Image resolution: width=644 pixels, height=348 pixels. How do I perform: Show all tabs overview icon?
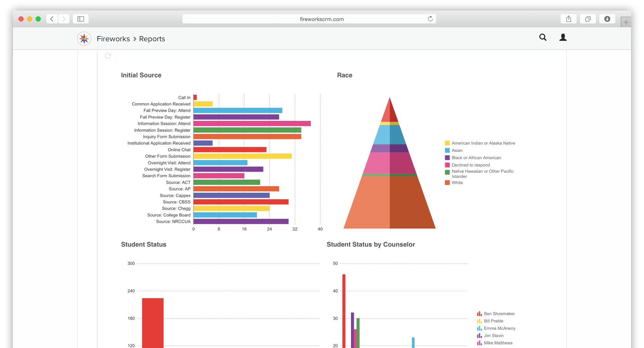(588, 19)
